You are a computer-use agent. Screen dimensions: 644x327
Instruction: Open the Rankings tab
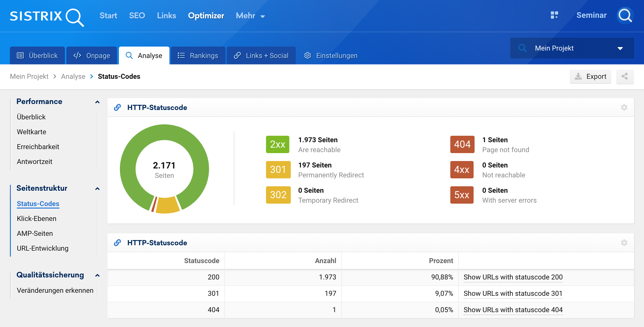[198, 55]
